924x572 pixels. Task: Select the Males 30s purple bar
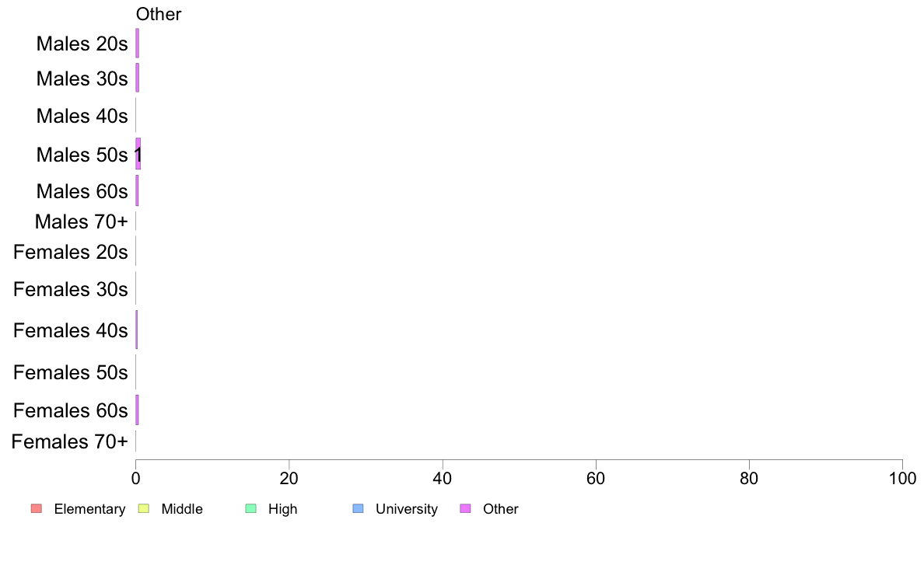pos(138,78)
